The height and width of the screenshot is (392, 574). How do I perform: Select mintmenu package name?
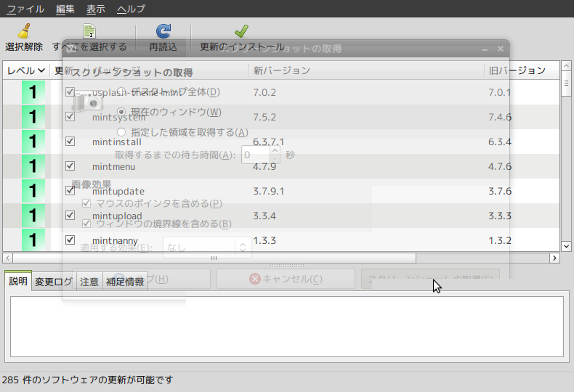[x=114, y=166]
